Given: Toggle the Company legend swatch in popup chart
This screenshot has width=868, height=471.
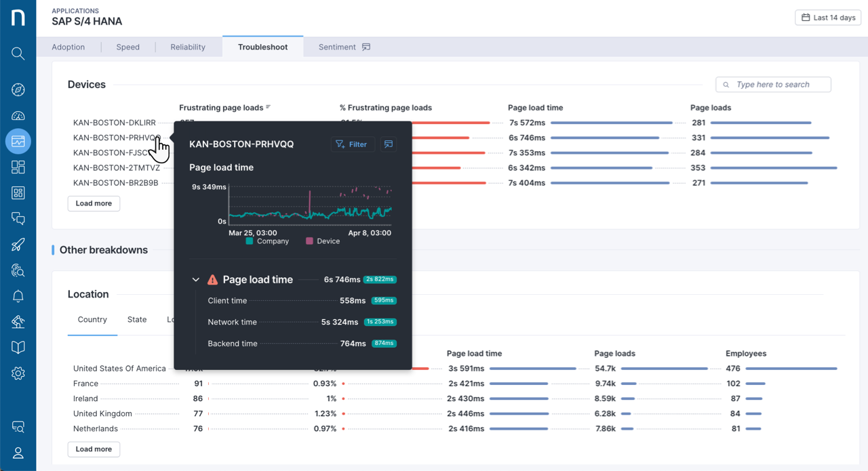Looking at the screenshot, I should point(250,241).
